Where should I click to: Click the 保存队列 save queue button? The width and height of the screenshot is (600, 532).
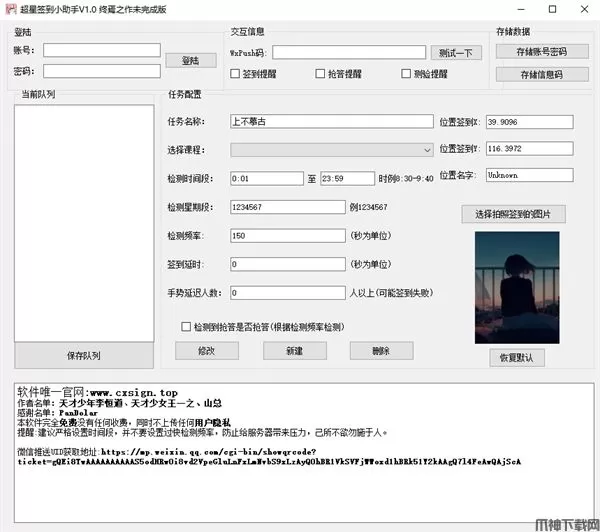tap(84, 356)
